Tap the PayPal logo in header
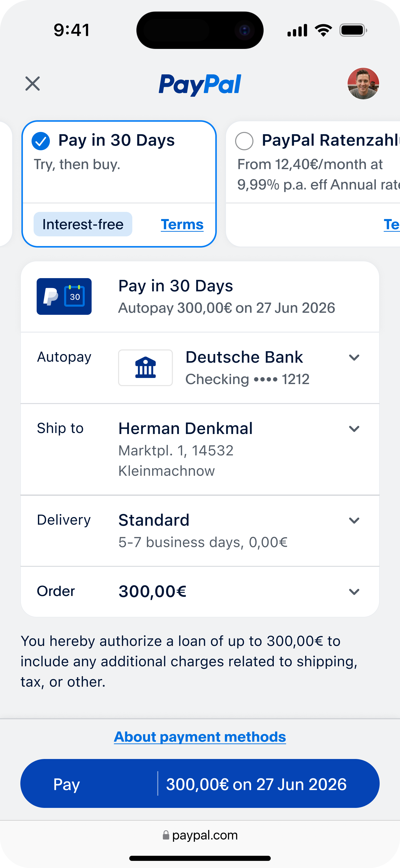 (x=200, y=84)
